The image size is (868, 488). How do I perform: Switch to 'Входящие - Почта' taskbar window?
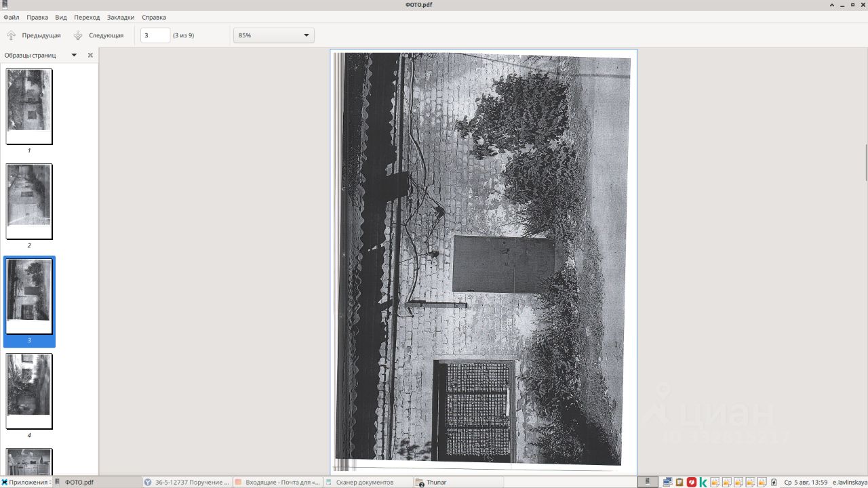pos(277,483)
